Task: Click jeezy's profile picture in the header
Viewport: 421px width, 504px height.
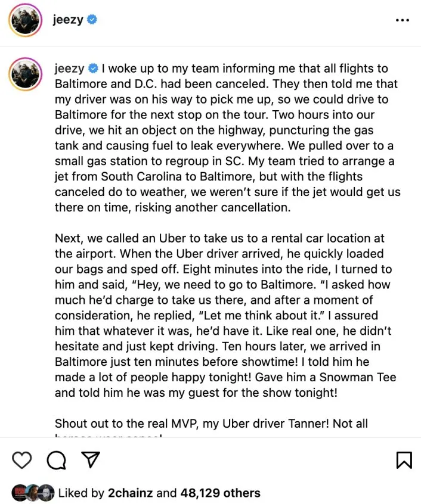Action: pyautogui.click(x=25, y=20)
